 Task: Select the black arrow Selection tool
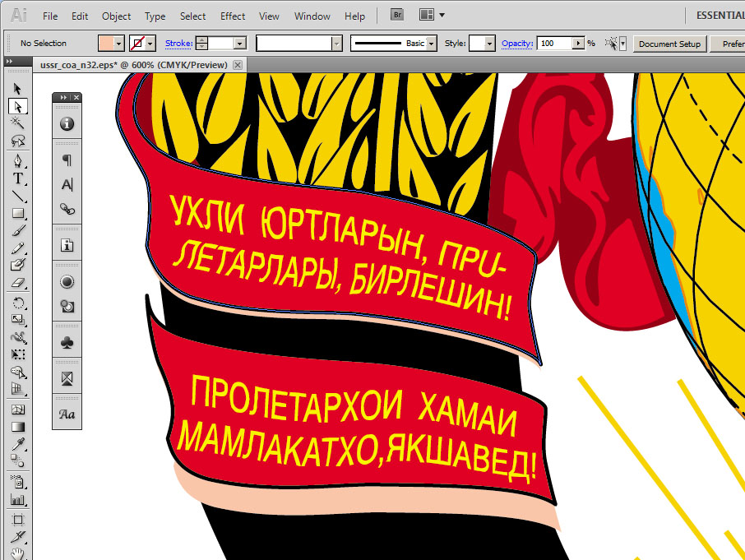pyautogui.click(x=17, y=89)
